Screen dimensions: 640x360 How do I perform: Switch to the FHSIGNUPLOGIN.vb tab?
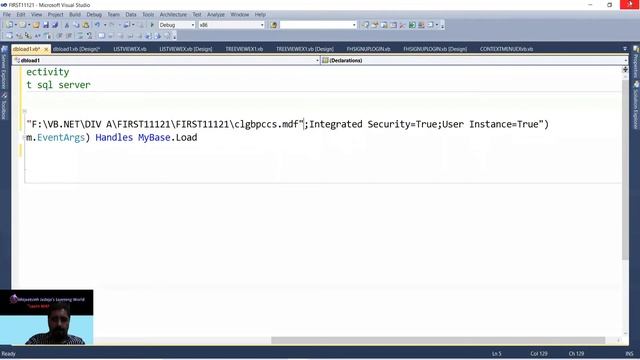tap(368, 49)
